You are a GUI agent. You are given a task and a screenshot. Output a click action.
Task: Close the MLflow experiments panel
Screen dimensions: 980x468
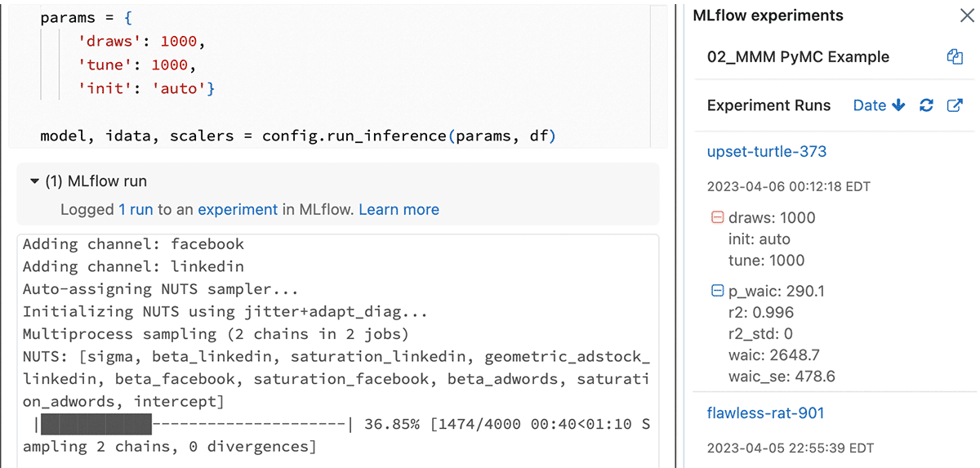pyautogui.click(x=966, y=16)
